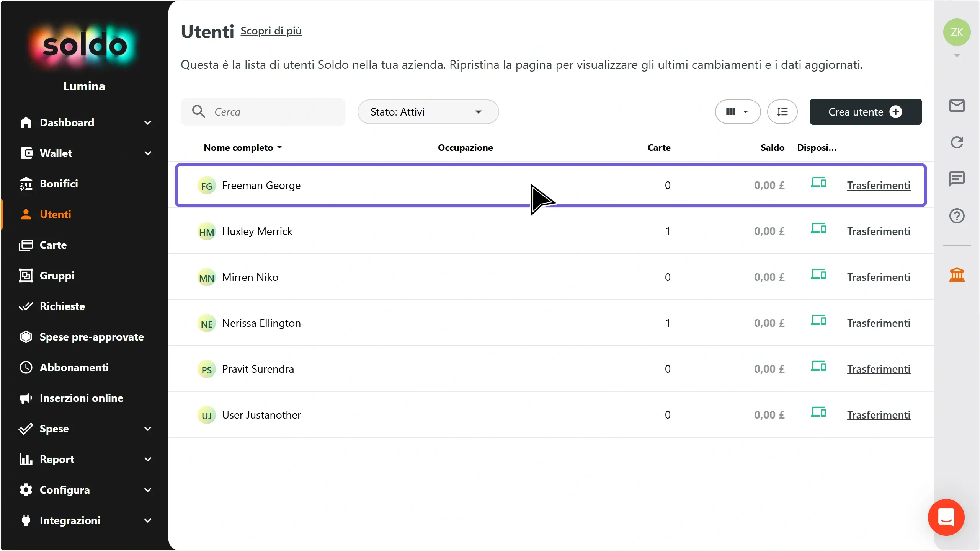Screen dimensions: 980x551
Task: Focus the Cerca search field
Action: coord(263,112)
